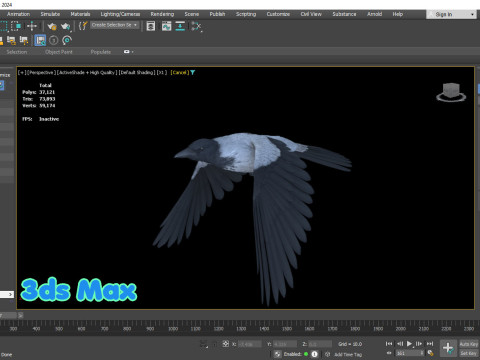Open the ActiveShade + High Quality label menu
The height and width of the screenshot is (360, 480).
[87, 72]
